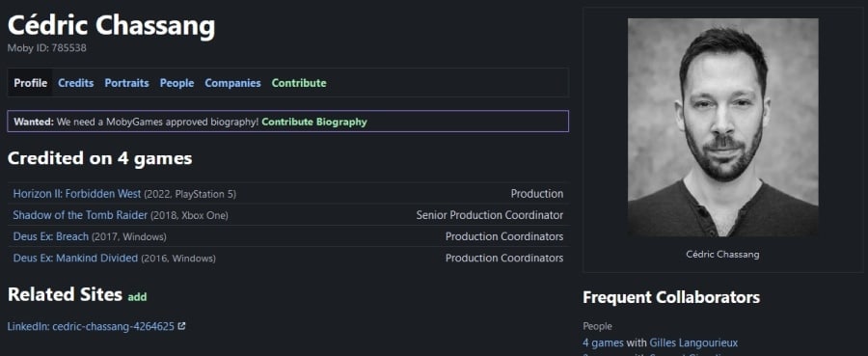Open the Deus Ex: Breach link
Image resolution: width=868 pixels, height=356 pixels.
point(51,236)
